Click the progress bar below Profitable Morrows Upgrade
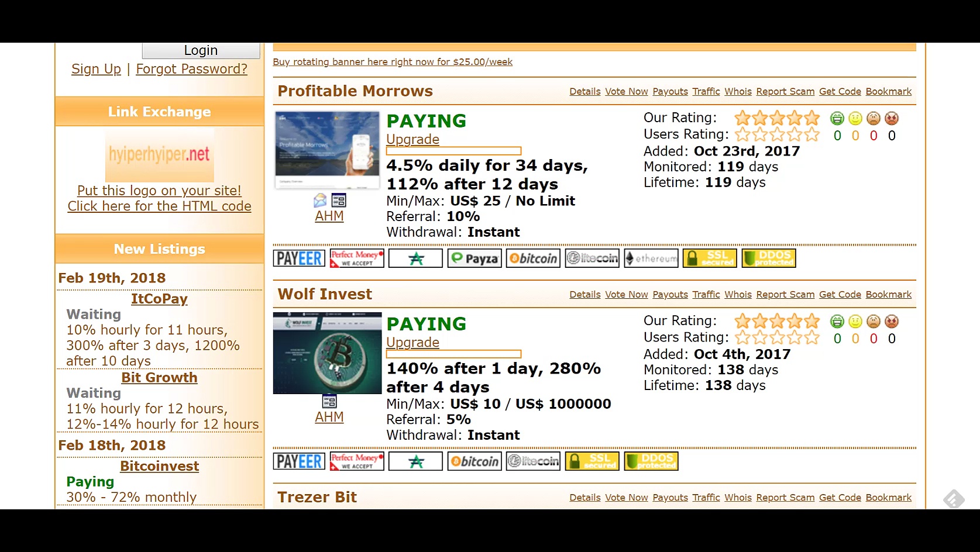980x552 pixels. pos(453,151)
